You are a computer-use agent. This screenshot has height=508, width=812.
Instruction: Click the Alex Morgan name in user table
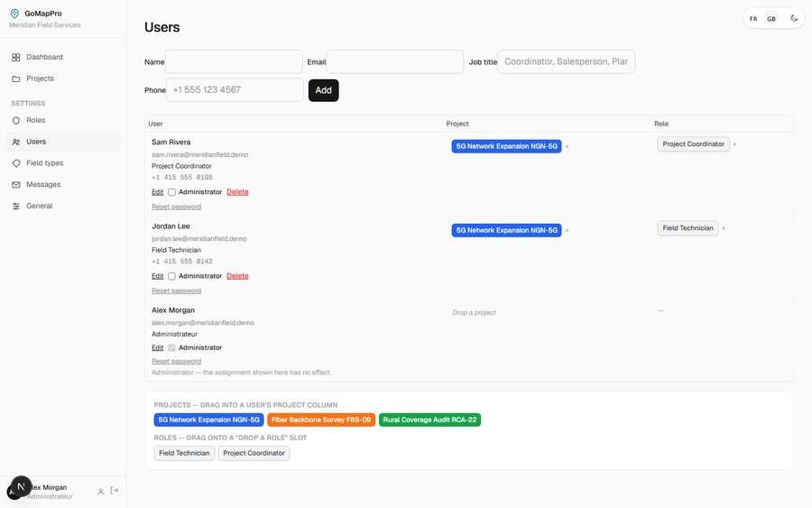coord(173,310)
